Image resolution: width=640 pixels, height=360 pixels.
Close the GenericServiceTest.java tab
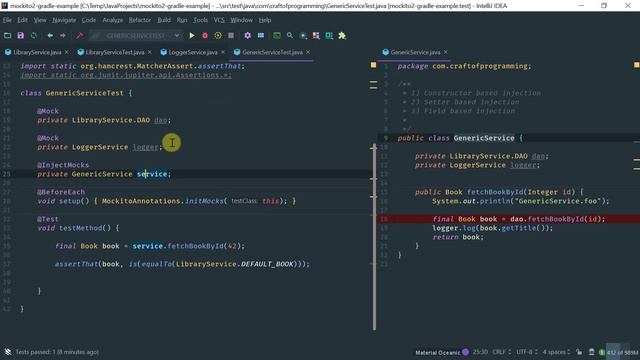pyautogui.click(x=308, y=52)
